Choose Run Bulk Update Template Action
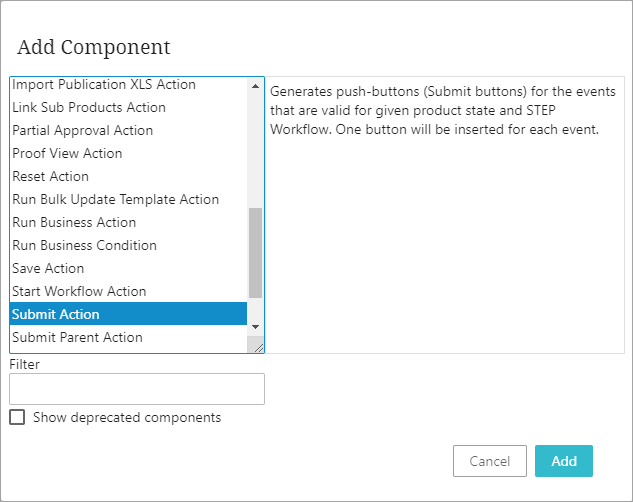This screenshot has width=633, height=502. (x=115, y=199)
